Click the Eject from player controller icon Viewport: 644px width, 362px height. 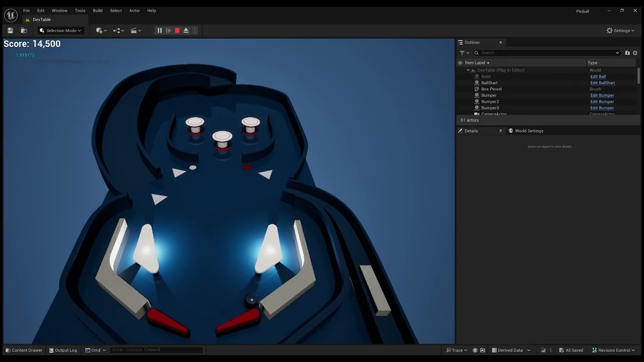186,31
